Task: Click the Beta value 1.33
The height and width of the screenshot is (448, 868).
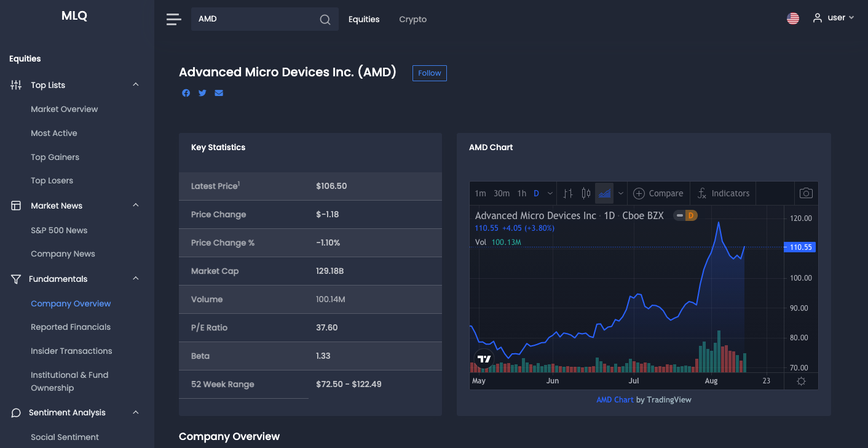Action: point(324,356)
